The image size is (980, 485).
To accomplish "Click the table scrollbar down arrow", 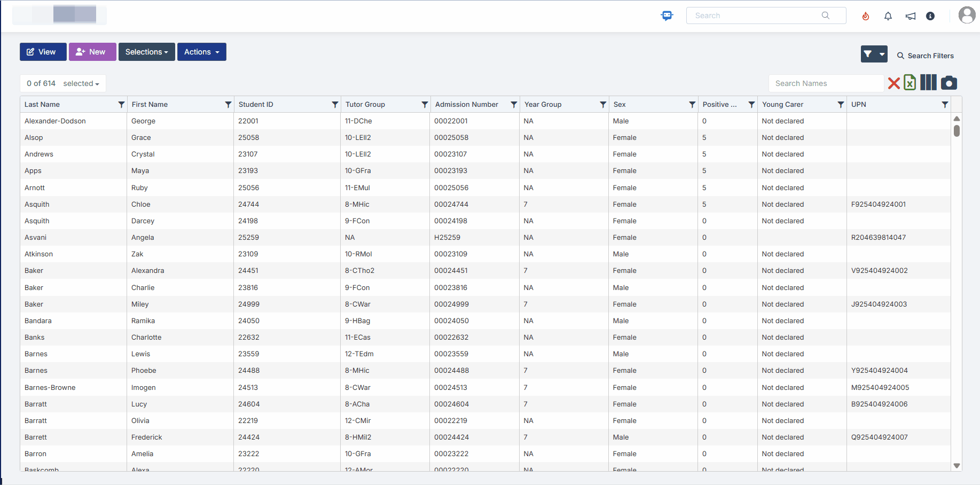I will click(x=957, y=466).
